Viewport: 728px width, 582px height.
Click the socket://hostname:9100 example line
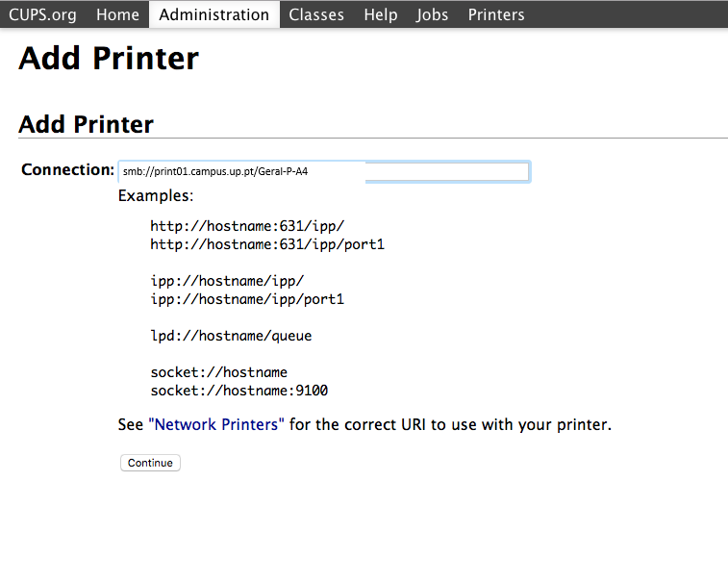[x=239, y=391]
